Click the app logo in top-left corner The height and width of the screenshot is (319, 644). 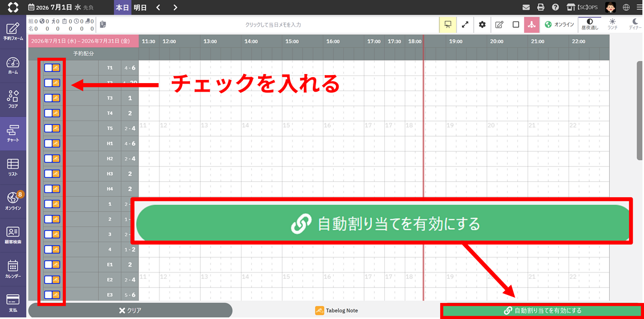pyautogui.click(x=13, y=8)
